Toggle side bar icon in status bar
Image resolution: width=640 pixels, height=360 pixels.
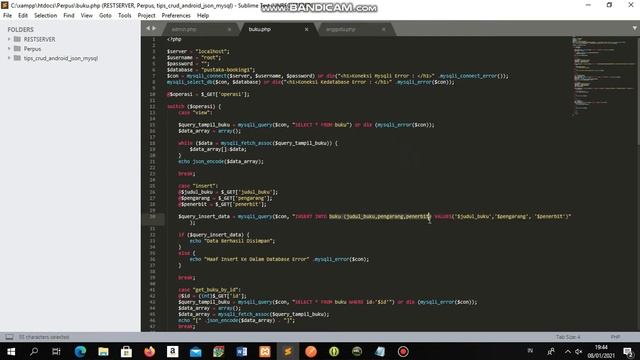tap(9, 337)
